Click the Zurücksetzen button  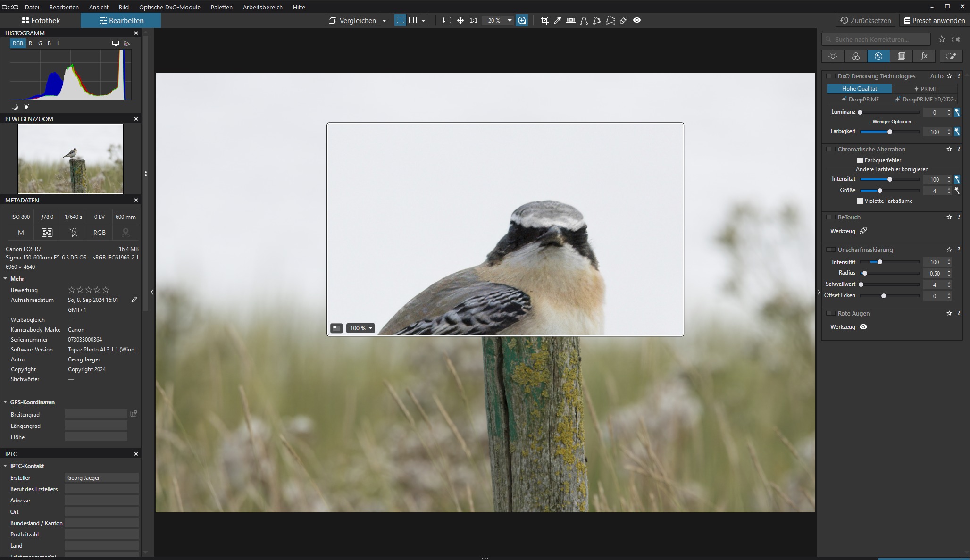866,20
